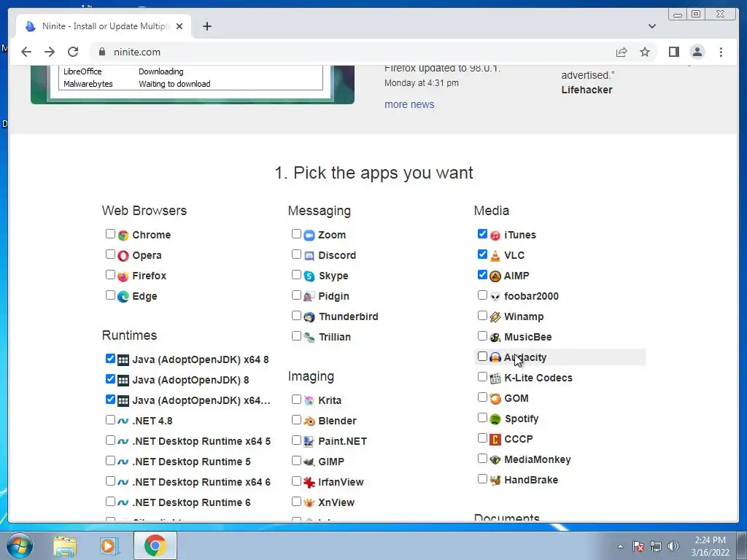The image size is (747, 560).
Task: Click the AIMP app icon
Action: tap(495, 276)
